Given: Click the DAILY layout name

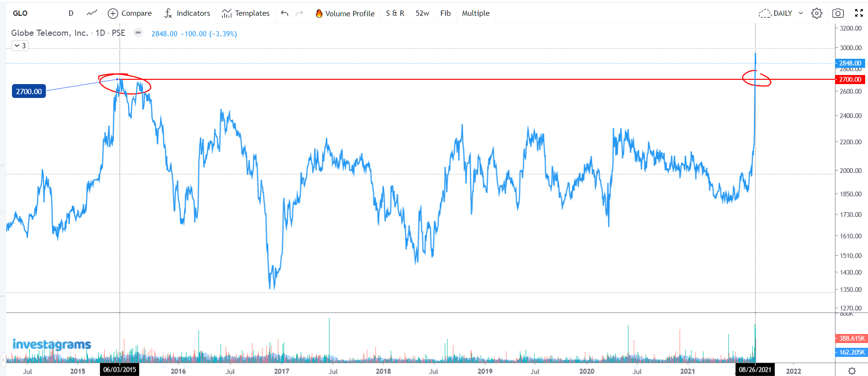Looking at the screenshot, I should pos(783,13).
